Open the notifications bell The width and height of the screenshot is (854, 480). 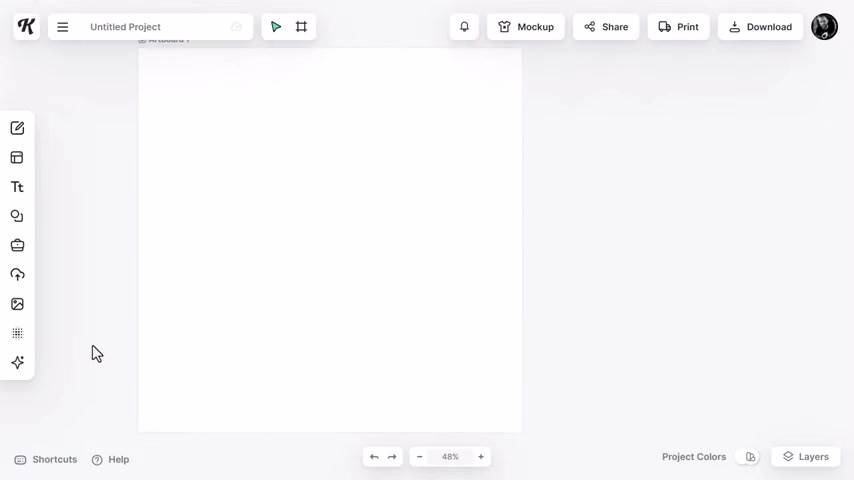(x=464, y=27)
